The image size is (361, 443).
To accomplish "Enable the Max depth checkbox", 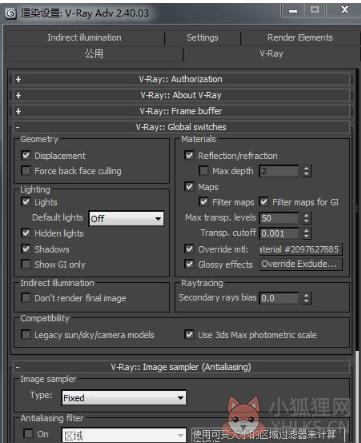I will pyautogui.click(x=204, y=171).
